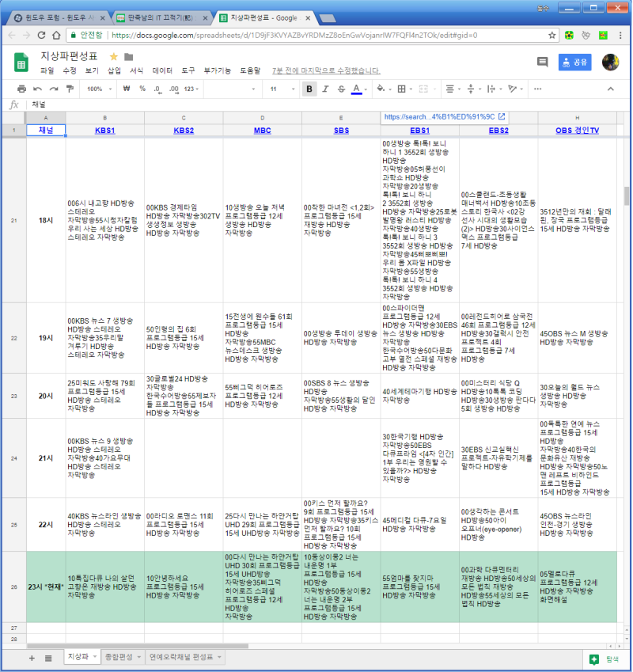This screenshot has height=672, width=633.
Task: Open the KBS1 header link
Action: [x=105, y=131]
